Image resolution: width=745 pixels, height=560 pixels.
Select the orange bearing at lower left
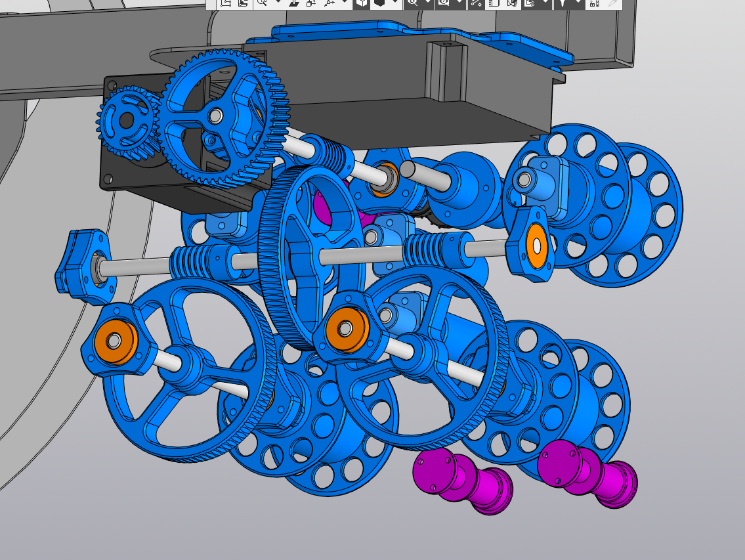(x=116, y=341)
